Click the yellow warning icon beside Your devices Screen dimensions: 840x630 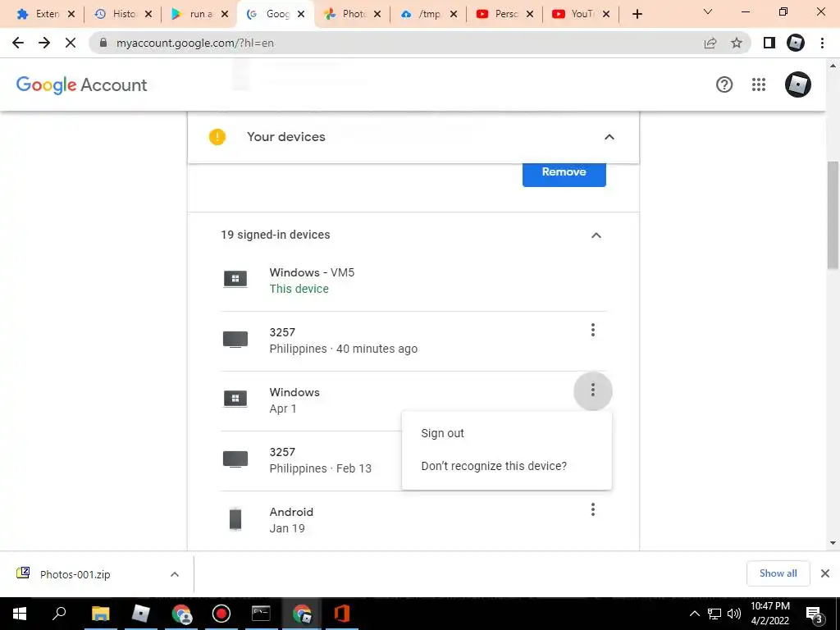217,137
